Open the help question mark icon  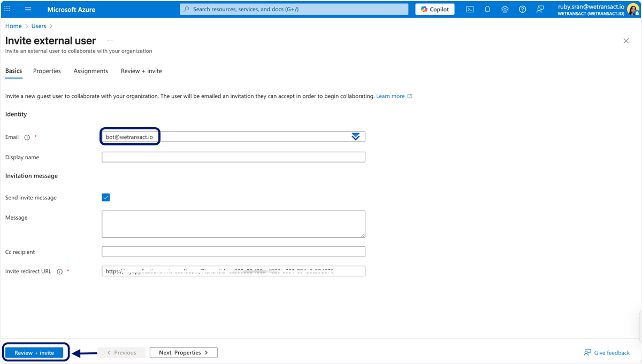[x=523, y=9]
